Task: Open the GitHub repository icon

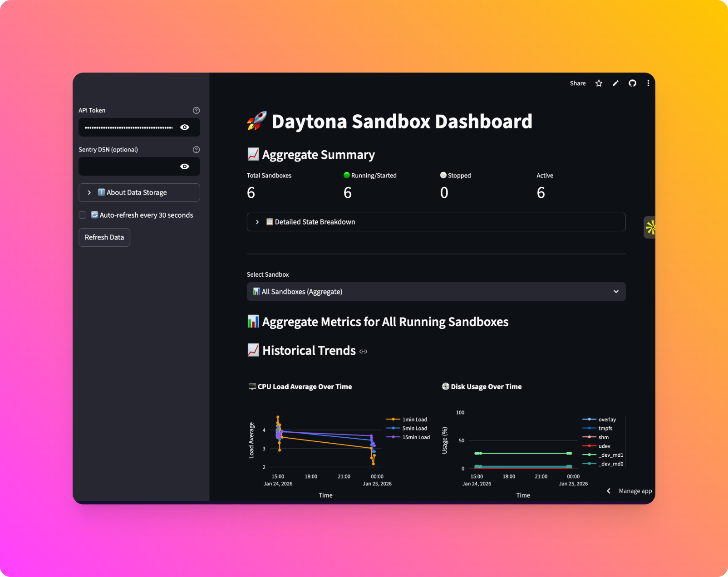Action: pyautogui.click(x=632, y=83)
